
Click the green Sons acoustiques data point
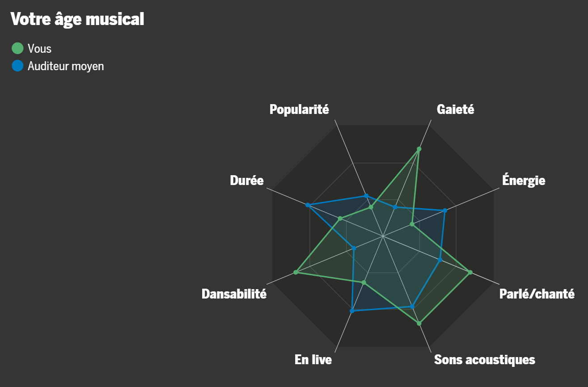point(419,323)
